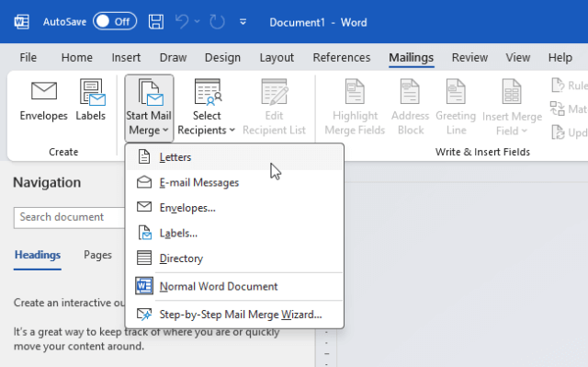Click the Word application icon in title bar
Image resolution: width=588 pixels, height=367 pixels.
click(22, 22)
